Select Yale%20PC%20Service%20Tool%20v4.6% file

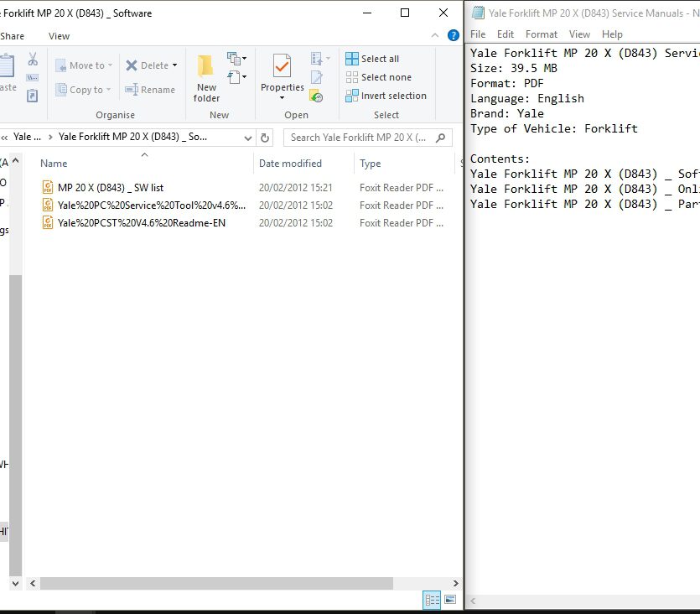coord(152,205)
